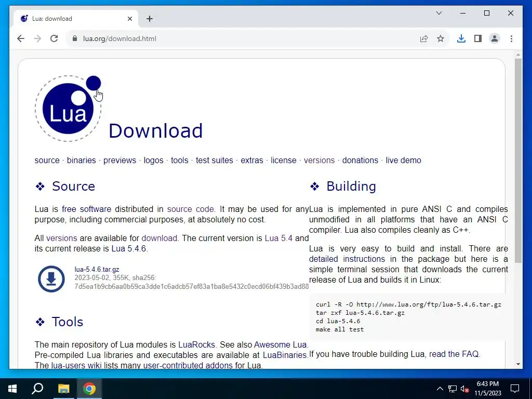Click the browser forward arrow

click(37, 38)
